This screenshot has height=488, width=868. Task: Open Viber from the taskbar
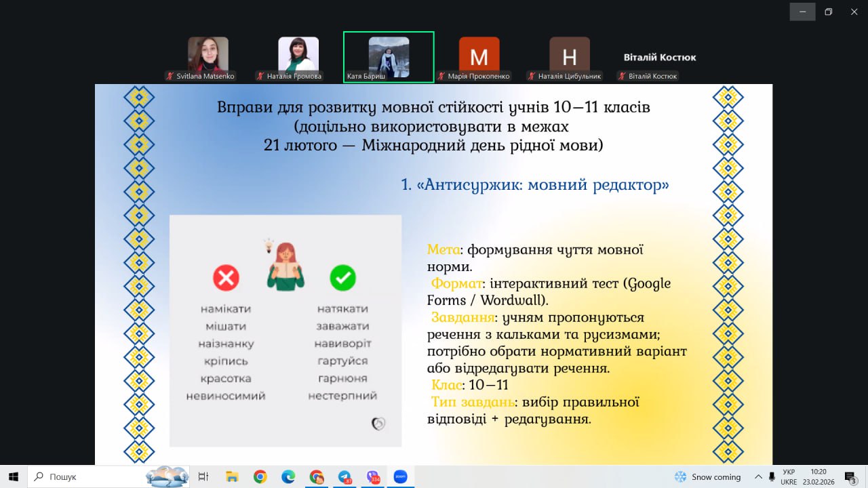click(372, 476)
